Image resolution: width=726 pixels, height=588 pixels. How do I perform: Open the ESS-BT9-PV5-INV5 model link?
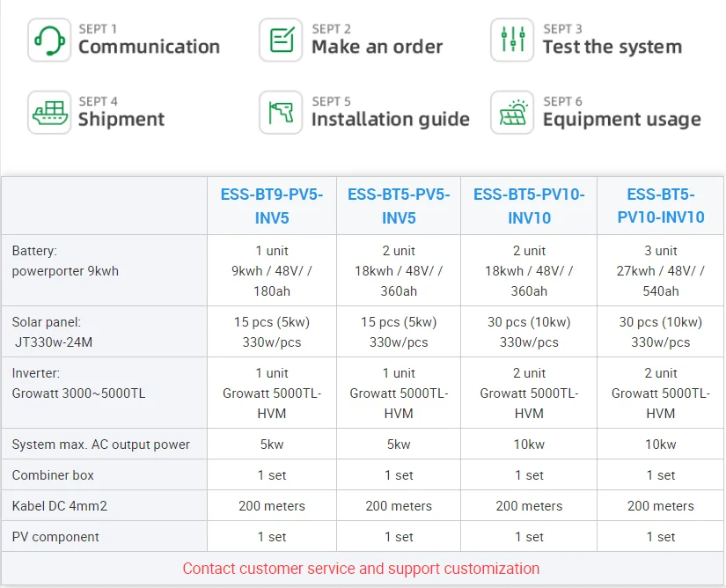pos(272,206)
